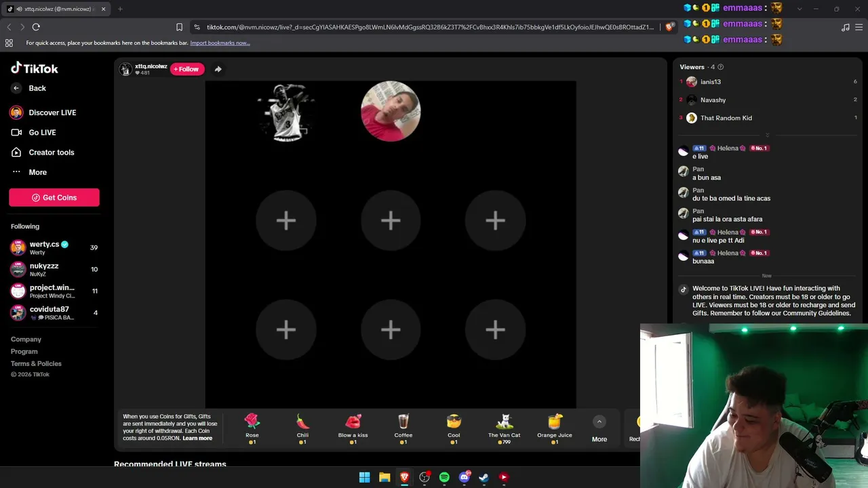Image resolution: width=868 pixels, height=488 pixels.
Task: Select the guest avatar in red shirt
Action: point(391,111)
